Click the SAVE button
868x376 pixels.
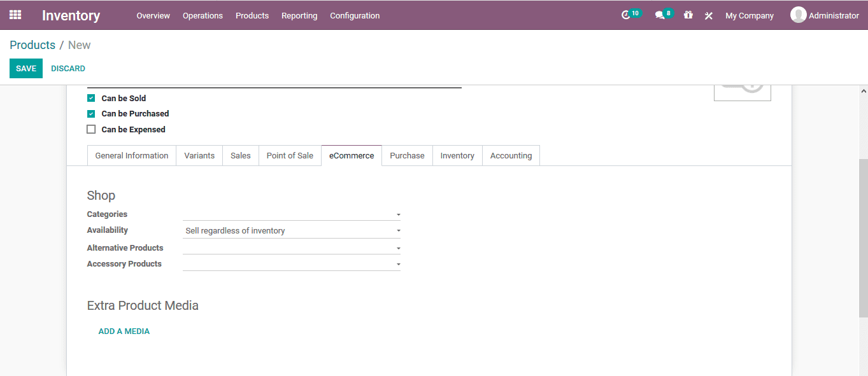coord(25,68)
